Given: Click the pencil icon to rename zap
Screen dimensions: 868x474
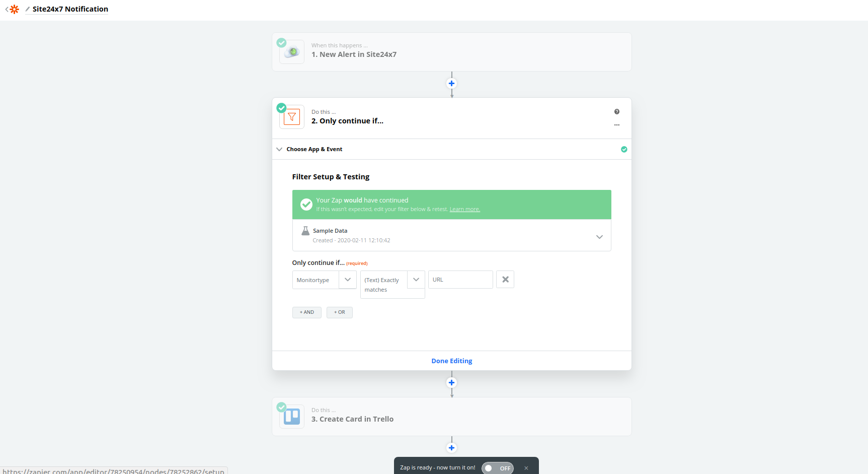Looking at the screenshot, I should [28, 9].
